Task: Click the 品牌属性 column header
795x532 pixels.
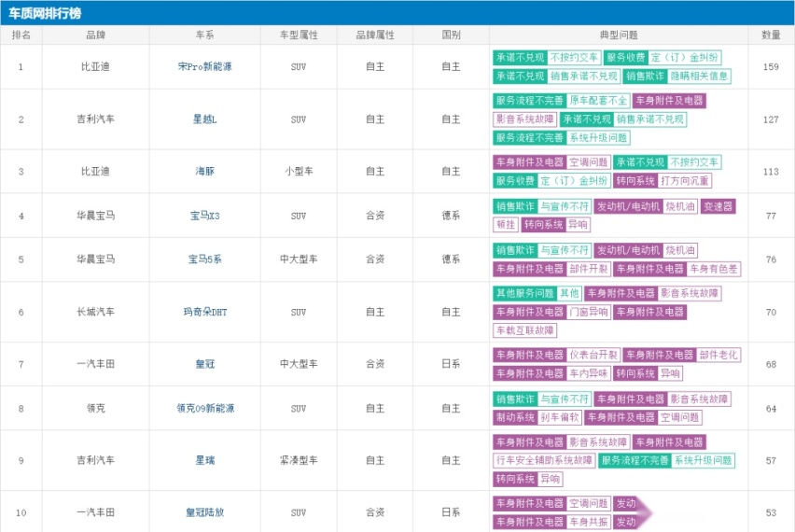Action: [375, 35]
